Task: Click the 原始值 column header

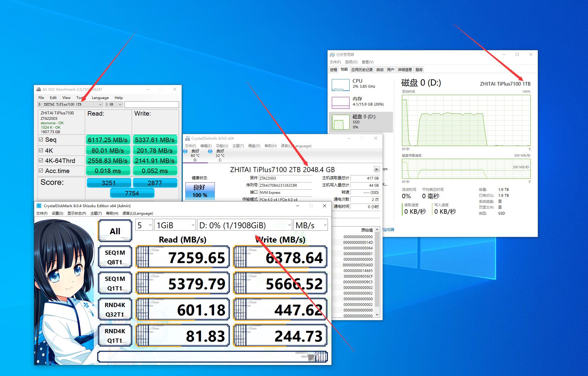Action: 367,230
